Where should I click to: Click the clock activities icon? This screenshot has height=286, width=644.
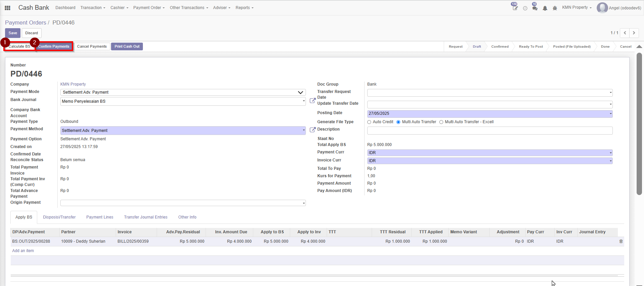525,8
